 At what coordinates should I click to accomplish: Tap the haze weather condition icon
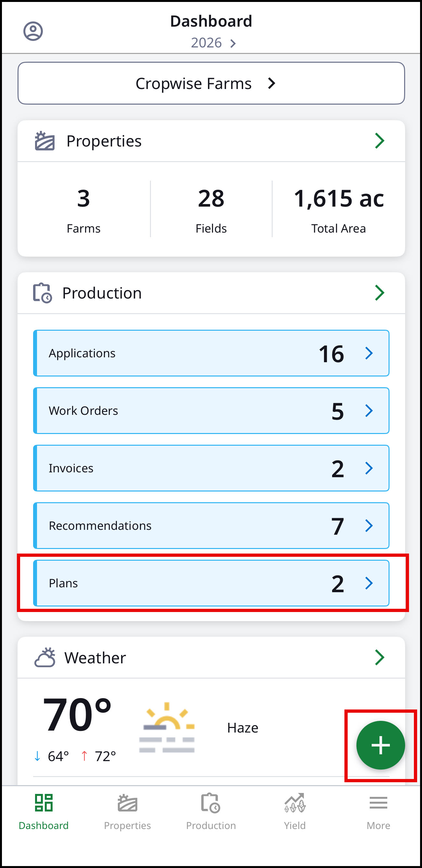coord(167,727)
